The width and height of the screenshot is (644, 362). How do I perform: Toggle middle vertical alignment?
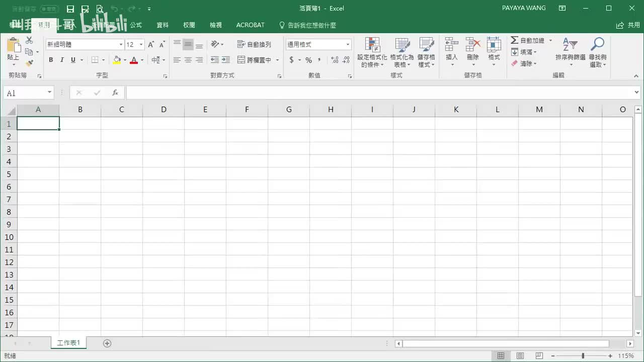point(188,44)
